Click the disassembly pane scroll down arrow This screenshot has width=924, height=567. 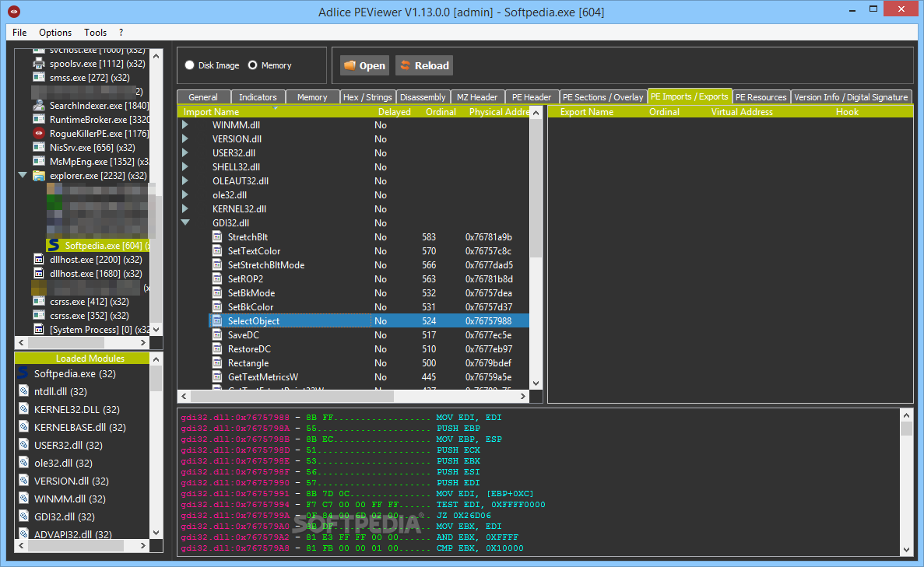point(906,550)
